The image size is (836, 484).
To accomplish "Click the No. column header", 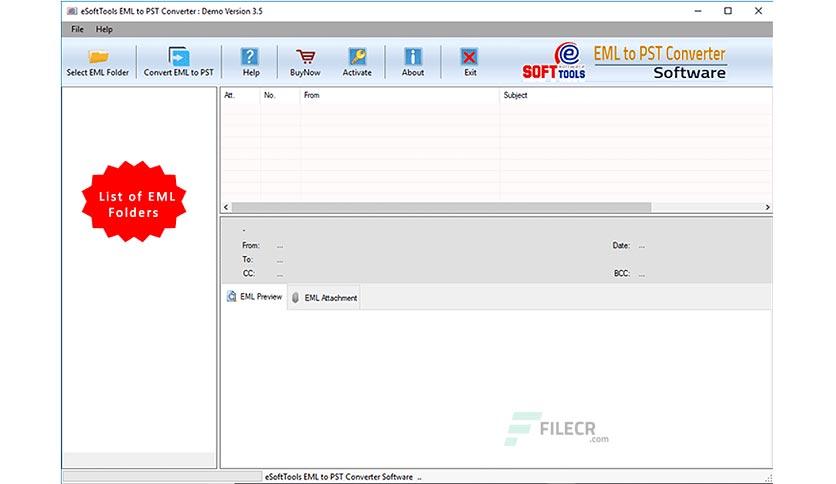I will pyautogui.click(x=280, y=95).
